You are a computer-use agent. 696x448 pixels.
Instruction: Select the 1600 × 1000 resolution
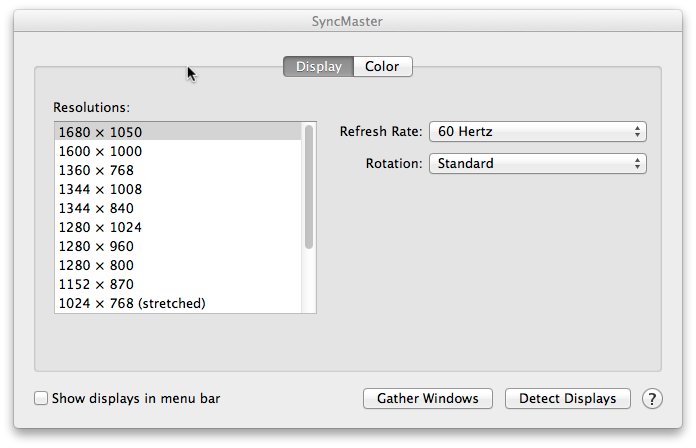point(178,151)
